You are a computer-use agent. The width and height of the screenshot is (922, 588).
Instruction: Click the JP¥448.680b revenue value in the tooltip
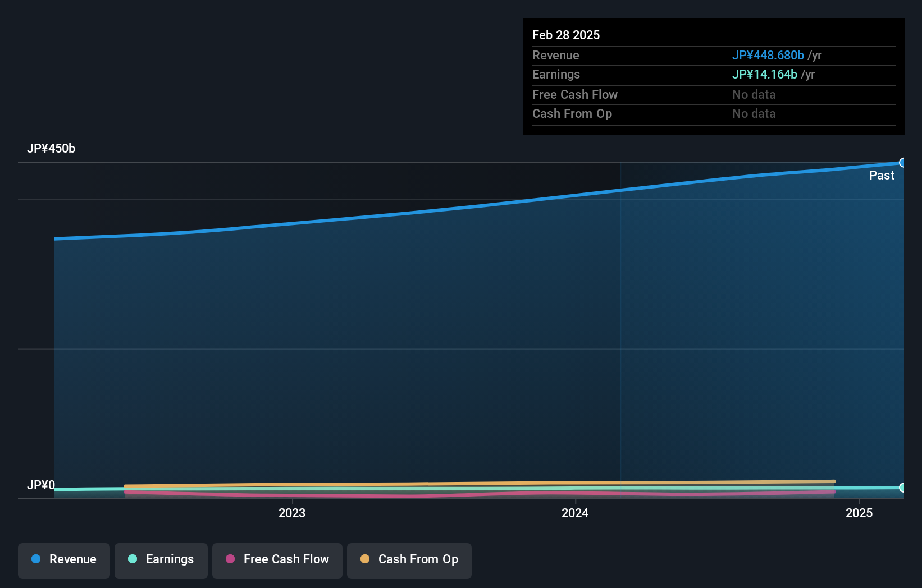pyautogui.click(x=768, y=55)
